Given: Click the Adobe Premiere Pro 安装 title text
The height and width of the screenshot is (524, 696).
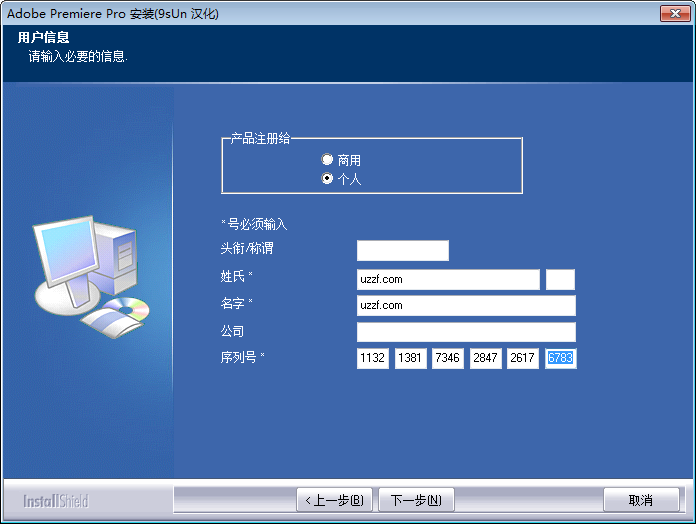Looking at the screenshot, I should [x=113, y=14].
